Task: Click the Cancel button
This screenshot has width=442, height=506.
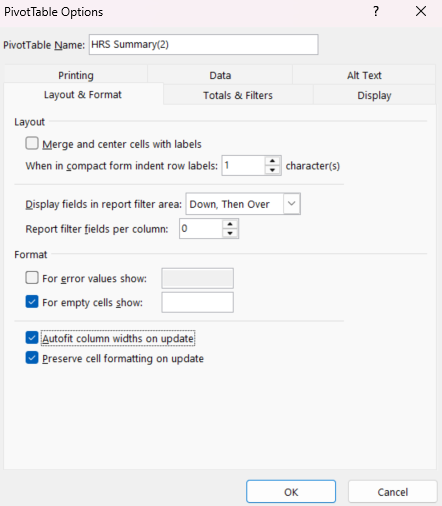Action: coord(393,492)
